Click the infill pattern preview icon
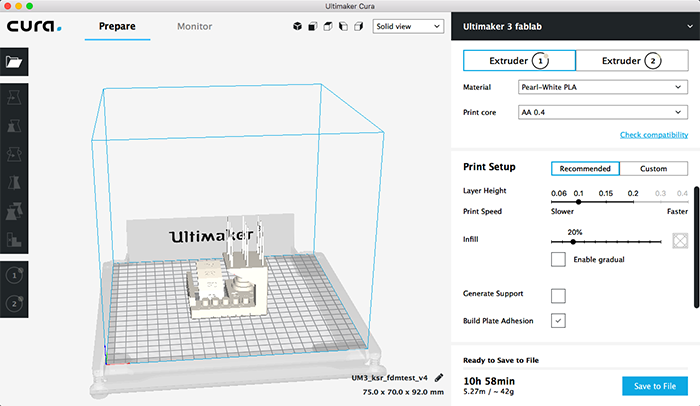Viewport: 700px width, 406px height. click(680, 241)
